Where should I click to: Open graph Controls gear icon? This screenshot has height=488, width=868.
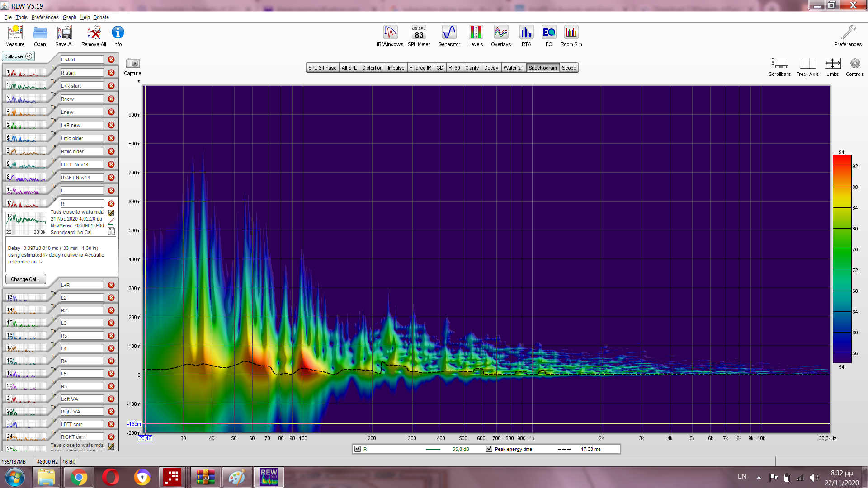click(854, 64)
